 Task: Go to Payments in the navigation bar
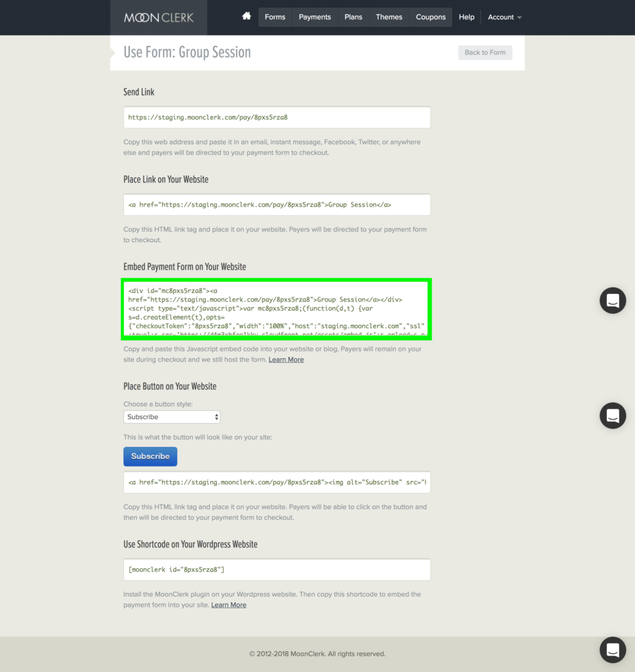pyautogui.click(x=315, y=17)
